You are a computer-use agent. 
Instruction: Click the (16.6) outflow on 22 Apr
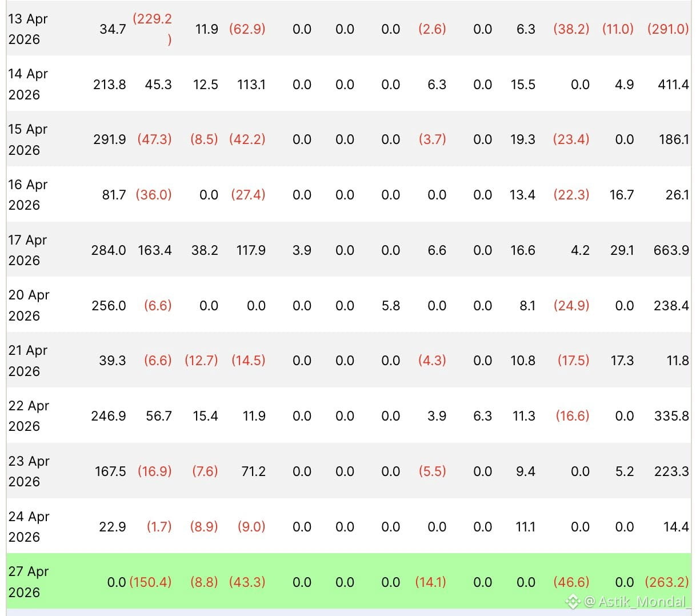pos(572,416)
